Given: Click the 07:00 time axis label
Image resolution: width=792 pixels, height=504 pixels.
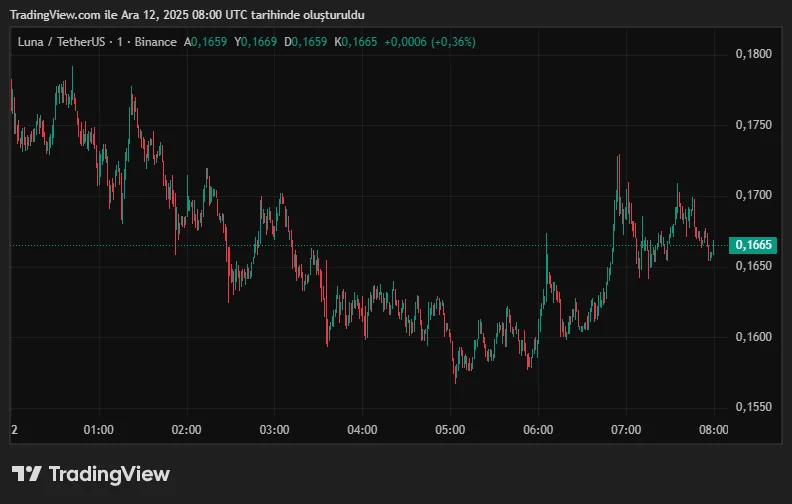Looking at the screenshot, I should pyautogui.click(x=626, y=430).
